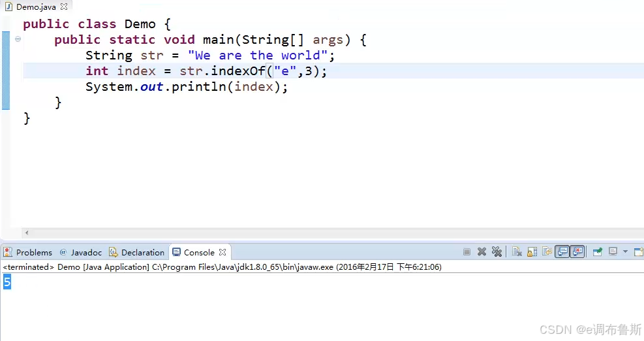Viewport: 644px width, 341px height.
Task: Collapse the main method fold marker
Action: click(x=18, y=39)
